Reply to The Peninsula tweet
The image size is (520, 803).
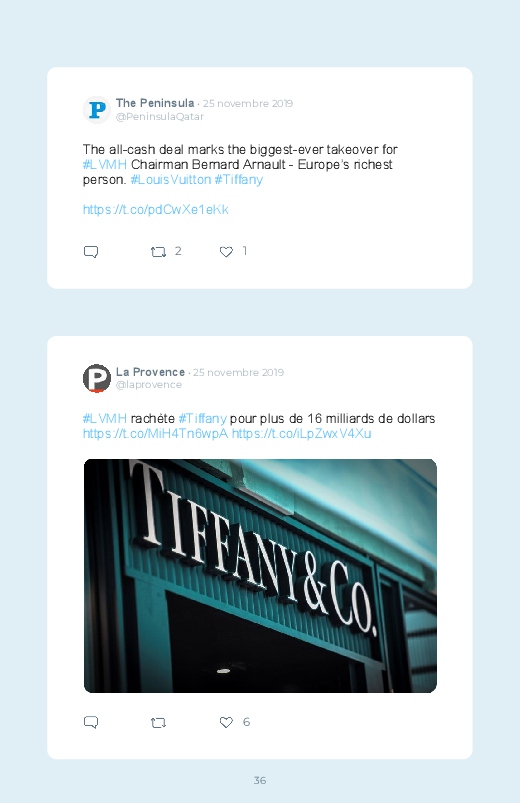coord(91,251)
